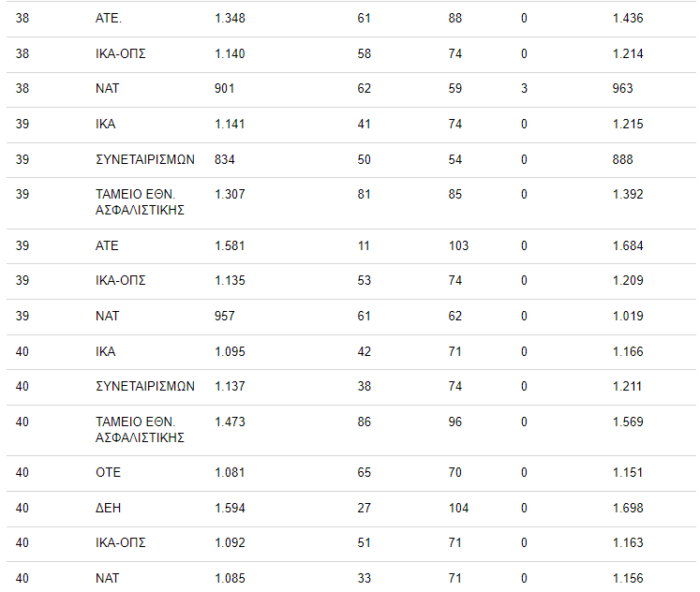Click the value 888 in ΣΥΝΕΤΑΙΡΙΣΜΩΝ row
Viewport: 700px width, 592px height.
tap(623, 159)
